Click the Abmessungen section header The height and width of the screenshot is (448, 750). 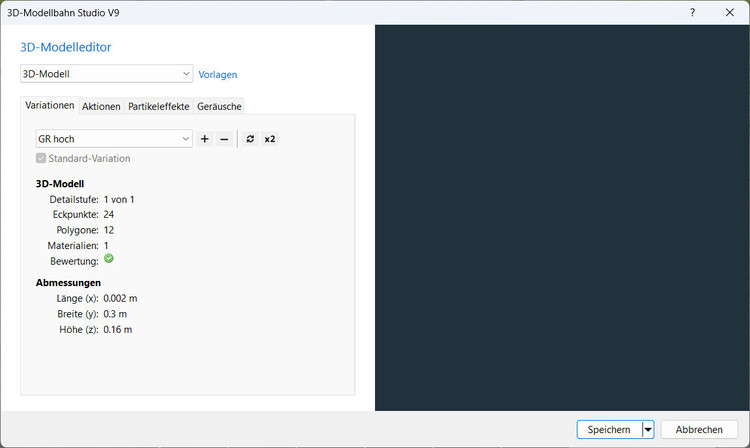coord(68,283)
